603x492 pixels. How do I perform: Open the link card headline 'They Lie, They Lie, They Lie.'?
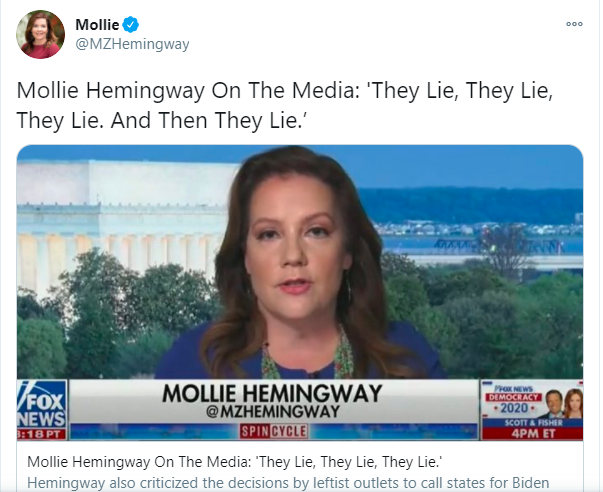[x=235, y=462]
